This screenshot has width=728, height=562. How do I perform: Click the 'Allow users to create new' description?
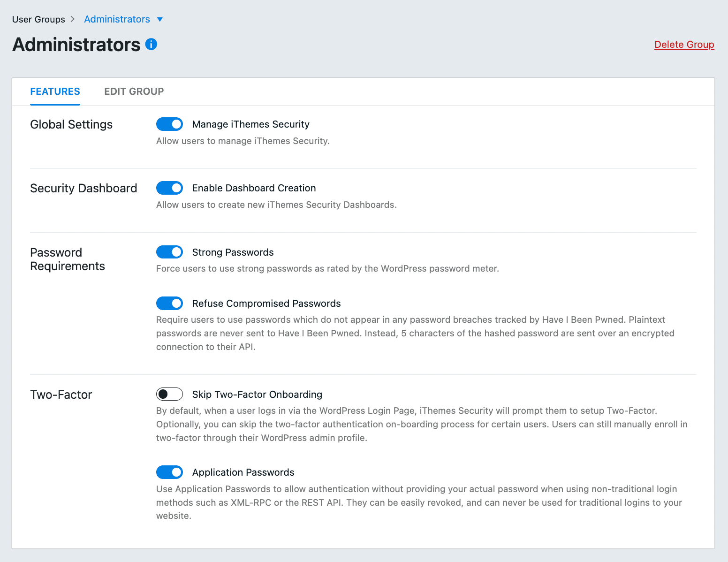pyautogui.click(x=276, y=205)
